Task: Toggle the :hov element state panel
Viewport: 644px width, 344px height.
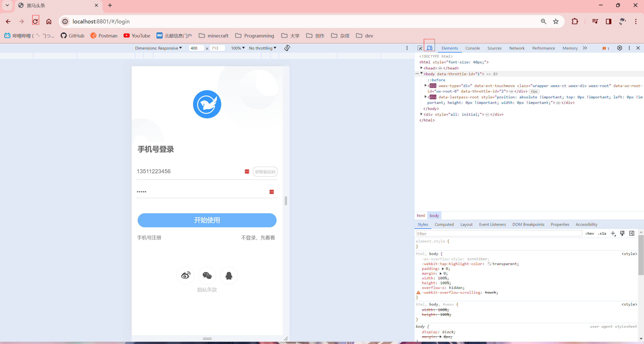Action: pyautogui.click(x=589, y=233)
